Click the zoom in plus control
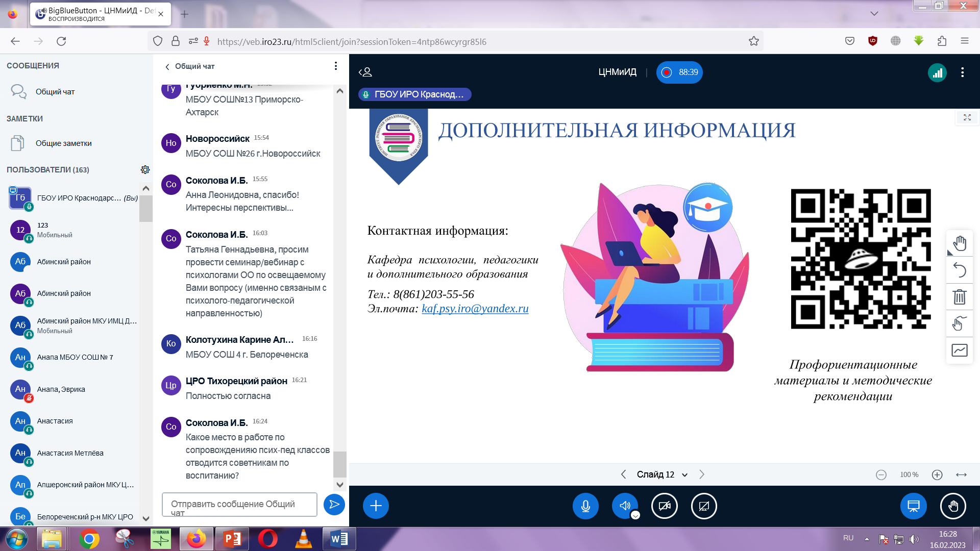Viewport: 980px width, 551px height. pos(937,475)
